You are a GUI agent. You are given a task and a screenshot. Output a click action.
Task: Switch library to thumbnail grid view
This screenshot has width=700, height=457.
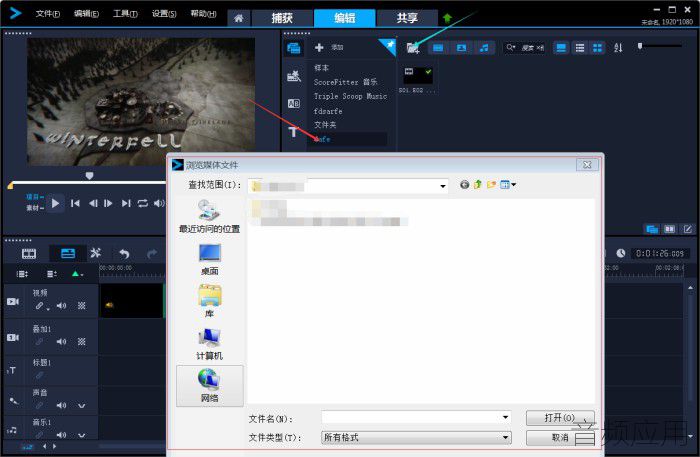597,48
